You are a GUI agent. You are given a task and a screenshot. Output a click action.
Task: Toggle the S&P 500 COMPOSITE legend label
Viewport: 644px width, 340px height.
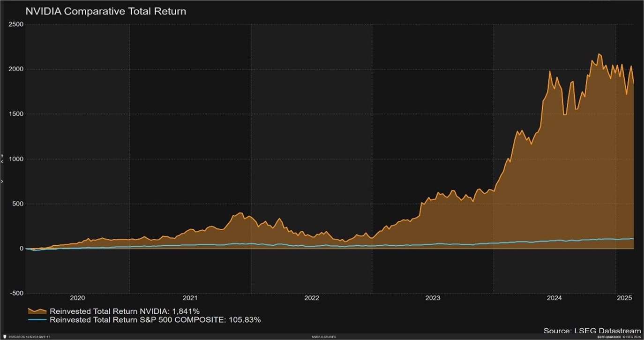point(155,320)
